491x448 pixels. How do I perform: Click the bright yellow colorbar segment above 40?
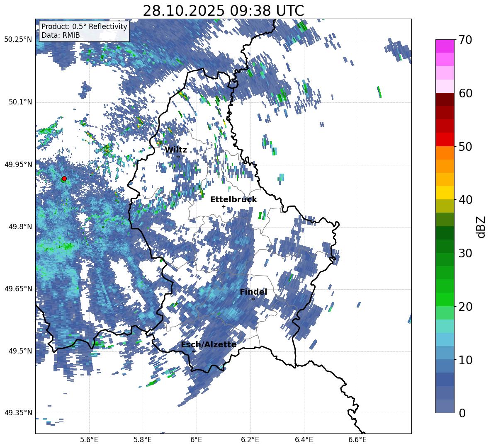tap(445, 193)
